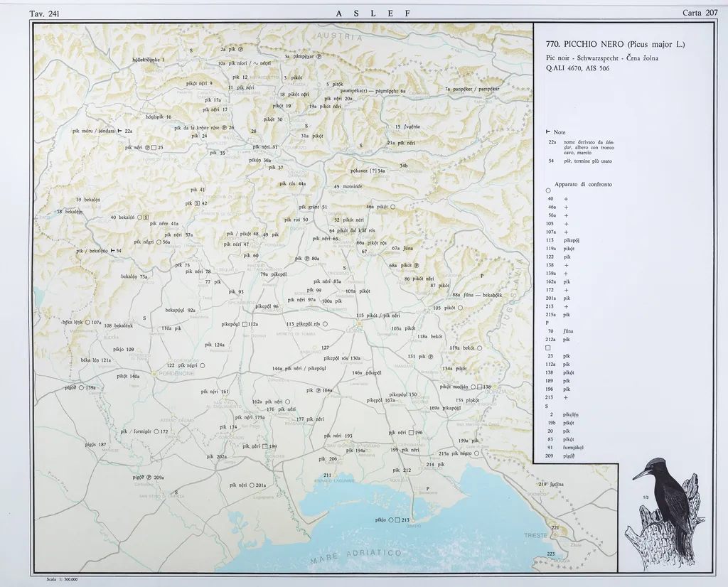Click the circle symbol after 215a pik négro
728x587 pixels.
coord(476,453)
